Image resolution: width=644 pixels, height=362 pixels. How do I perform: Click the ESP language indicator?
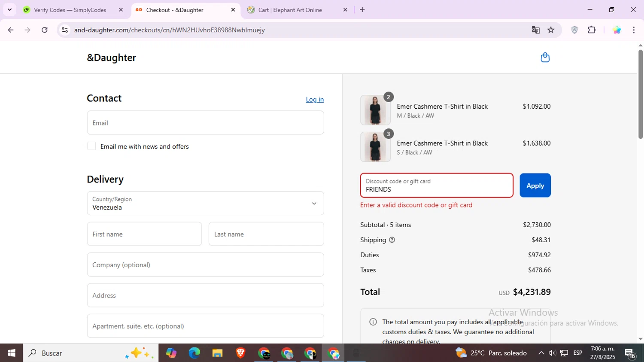(x=578, y=353)
